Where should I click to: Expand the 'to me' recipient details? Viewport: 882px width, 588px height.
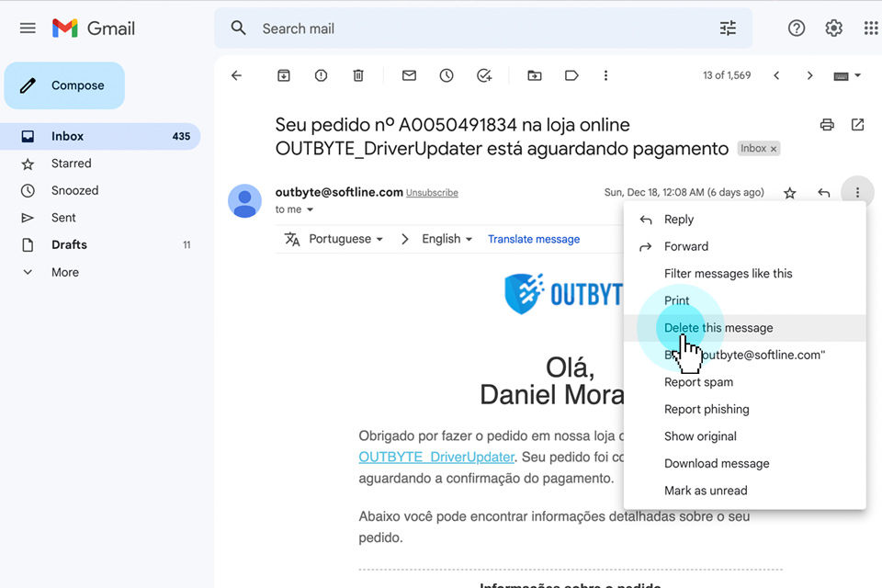pyautogui.click(x=310, y=209)
